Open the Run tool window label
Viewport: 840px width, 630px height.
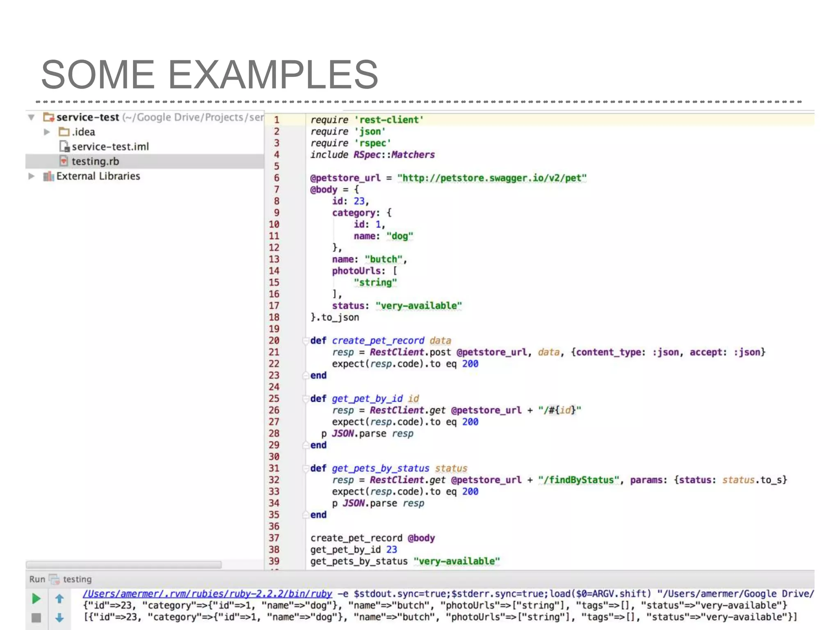[x=37, y=579]
